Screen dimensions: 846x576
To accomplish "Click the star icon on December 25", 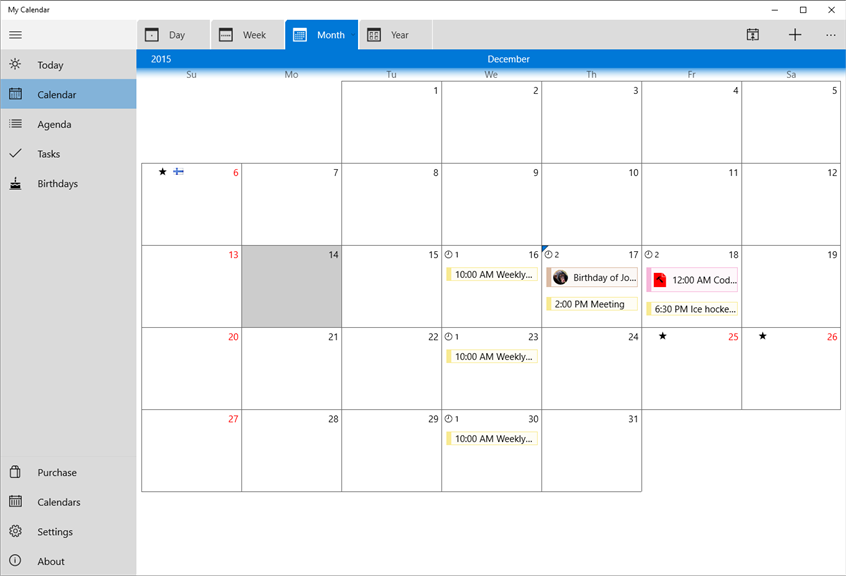I will click(663, 337).
